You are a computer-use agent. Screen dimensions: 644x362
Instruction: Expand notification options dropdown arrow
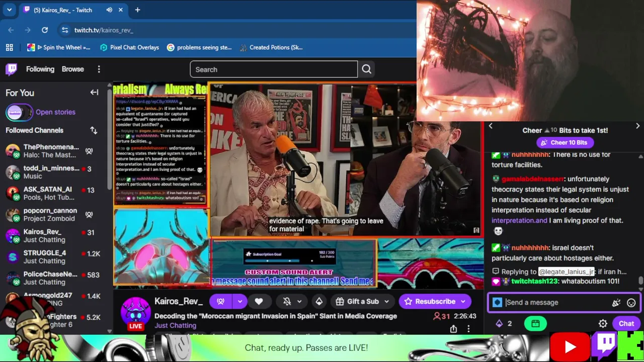pyautogui.click(x=299, y=301)
